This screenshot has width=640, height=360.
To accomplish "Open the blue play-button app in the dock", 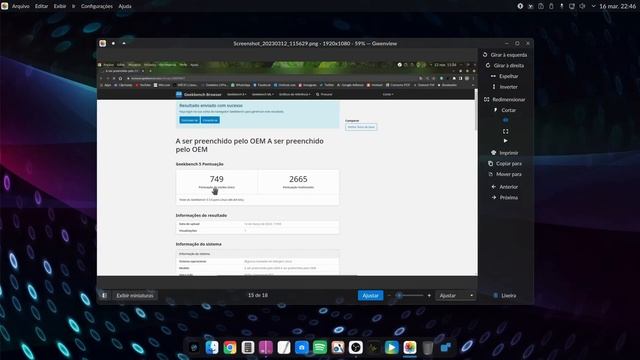I will [392, 347].
